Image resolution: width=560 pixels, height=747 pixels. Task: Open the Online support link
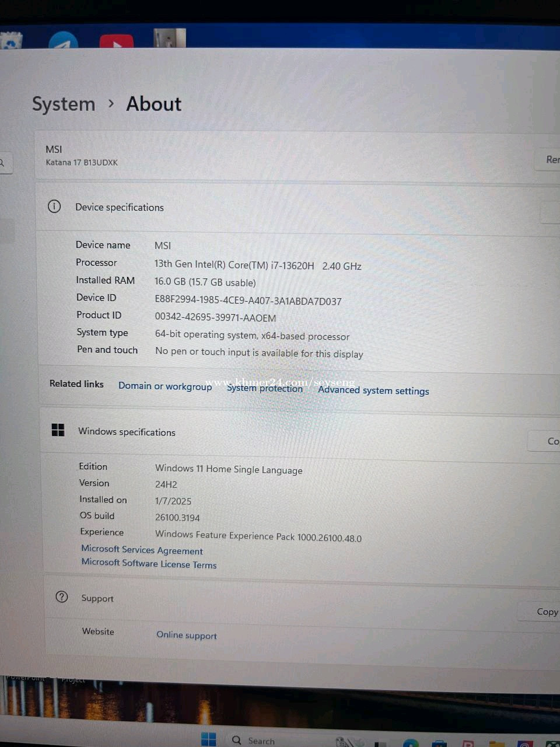(187, 635)
